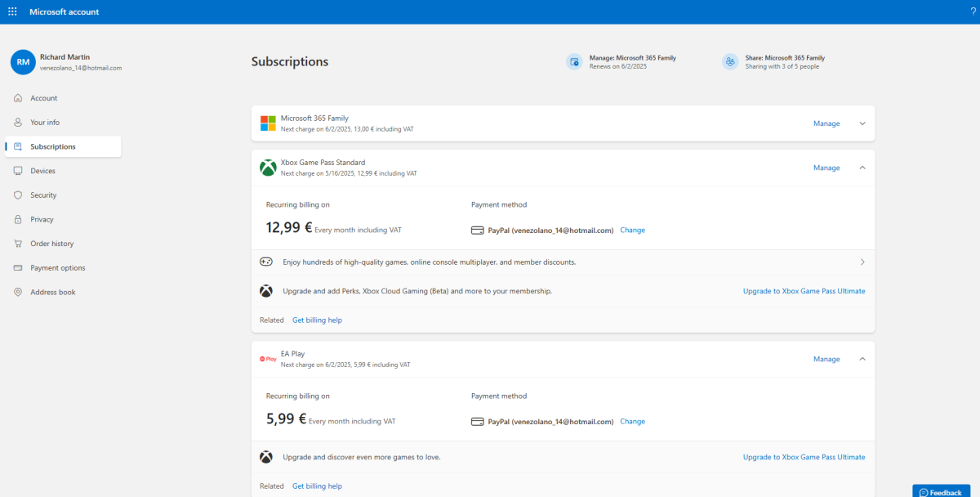Click the Devices monitor icon
Viewport: 980px width, 497px height.
coord(18,171)
